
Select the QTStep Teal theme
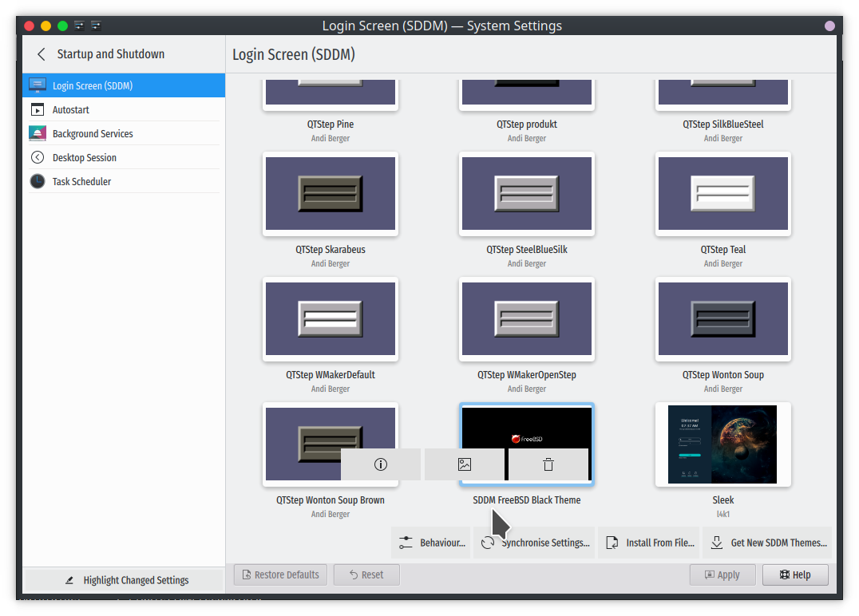point(722,194)
